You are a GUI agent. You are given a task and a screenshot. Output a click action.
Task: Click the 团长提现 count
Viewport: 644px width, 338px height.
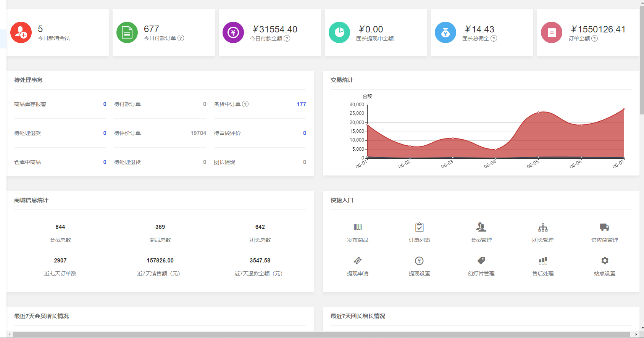point(305,162)
